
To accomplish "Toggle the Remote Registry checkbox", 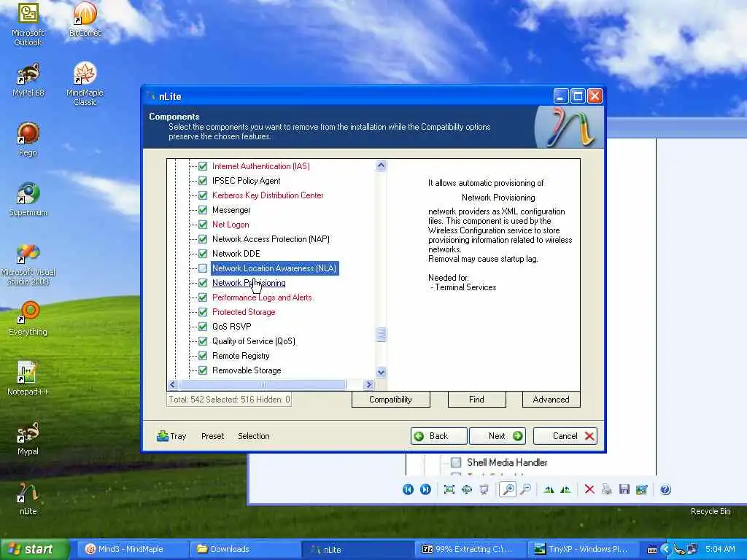I will pos(203,356).
